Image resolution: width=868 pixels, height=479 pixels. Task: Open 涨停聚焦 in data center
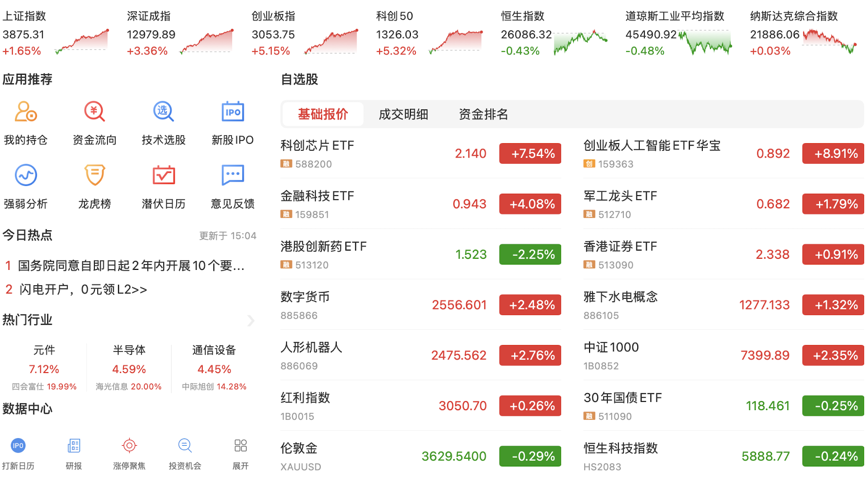pyautogui.click(x=129, y=446)
